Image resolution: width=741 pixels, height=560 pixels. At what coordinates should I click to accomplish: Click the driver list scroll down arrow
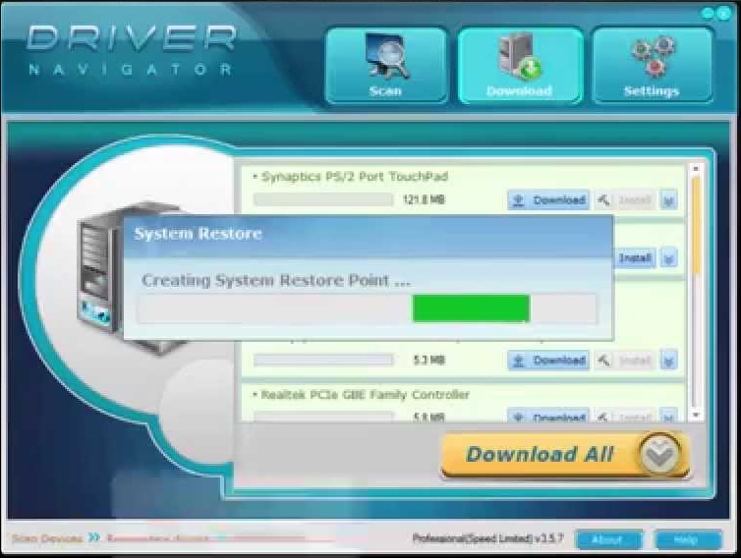click(x=696, y=415)
